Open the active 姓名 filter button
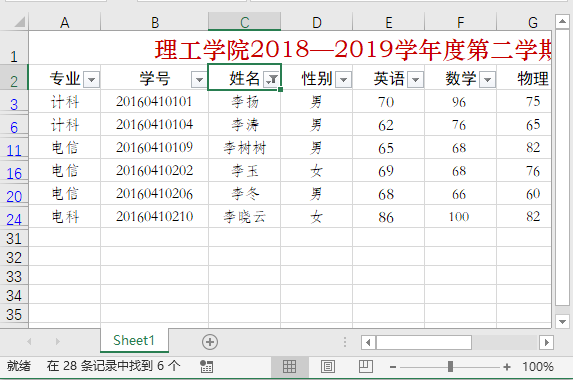Screen dimensions: 573x380 click(x=272, y=79)
